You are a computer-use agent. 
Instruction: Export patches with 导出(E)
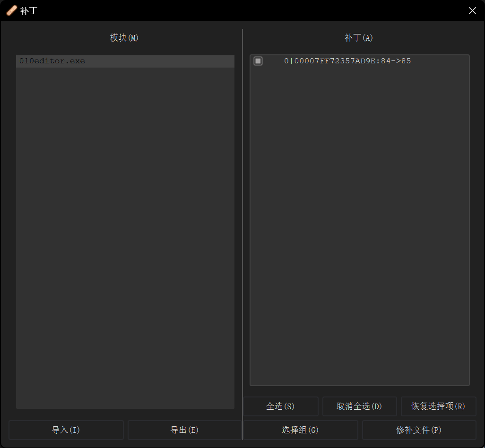185,430
